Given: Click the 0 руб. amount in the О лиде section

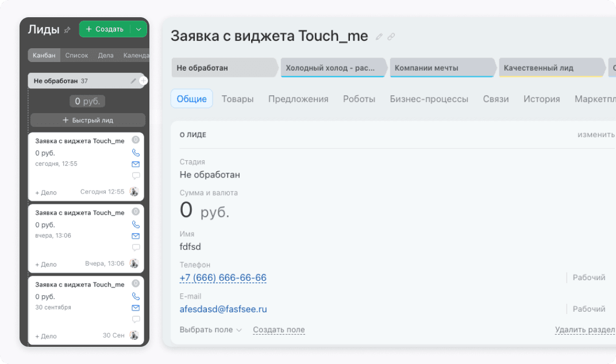Looking at the screenshot, I should tap(205, 210).
